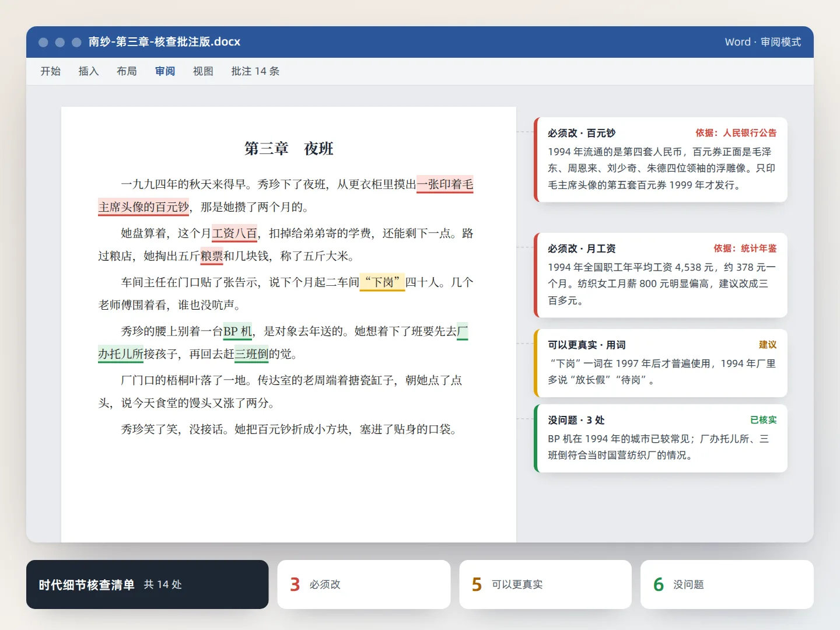
Task: Filter by the 6 没问题 card
Action: point(727,584)
